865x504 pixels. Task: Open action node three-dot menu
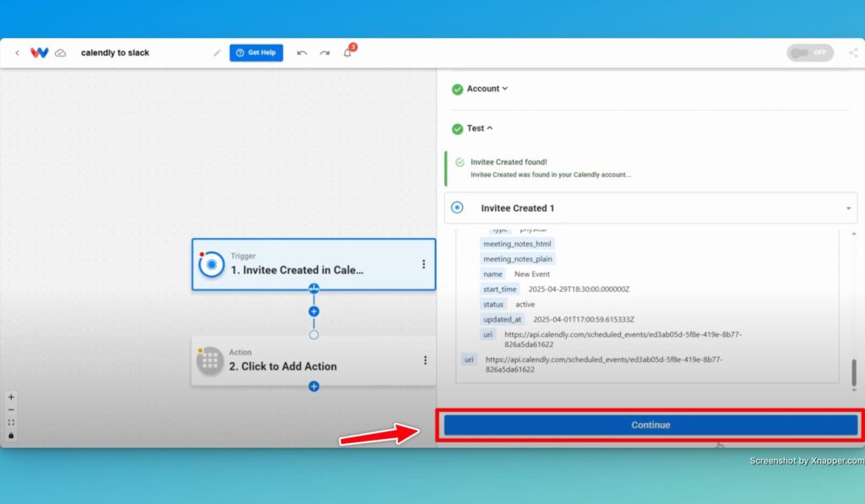pyautogui.click(x=425, y=360)
